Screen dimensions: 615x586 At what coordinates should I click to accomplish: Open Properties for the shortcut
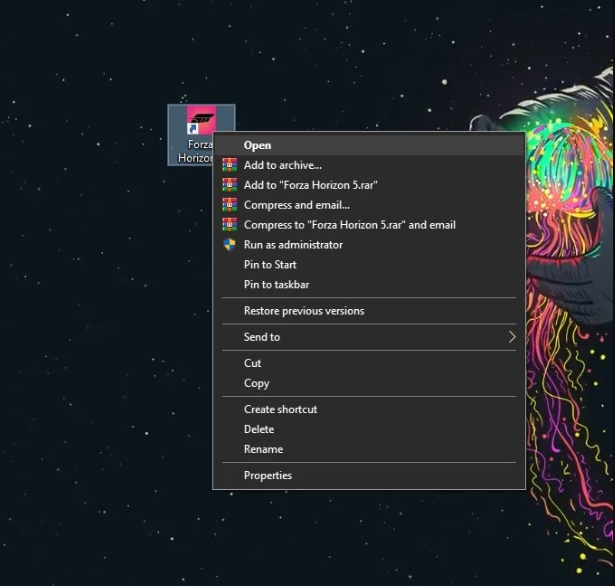(369, 475)
